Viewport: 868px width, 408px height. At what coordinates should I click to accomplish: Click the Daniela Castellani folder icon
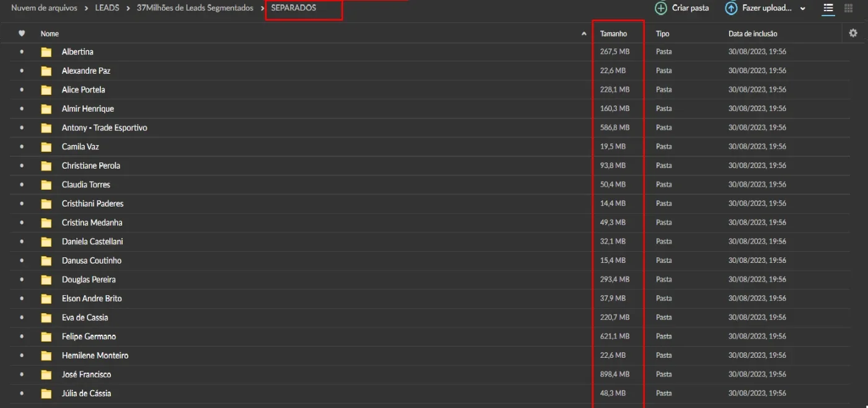pyautogui.click(x=46, y=242)
